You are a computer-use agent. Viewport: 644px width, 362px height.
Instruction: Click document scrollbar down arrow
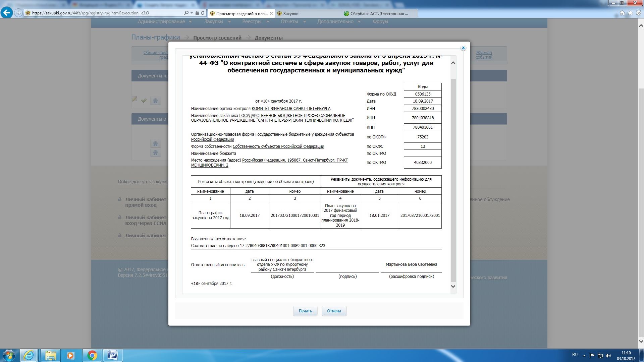point(453,286)
